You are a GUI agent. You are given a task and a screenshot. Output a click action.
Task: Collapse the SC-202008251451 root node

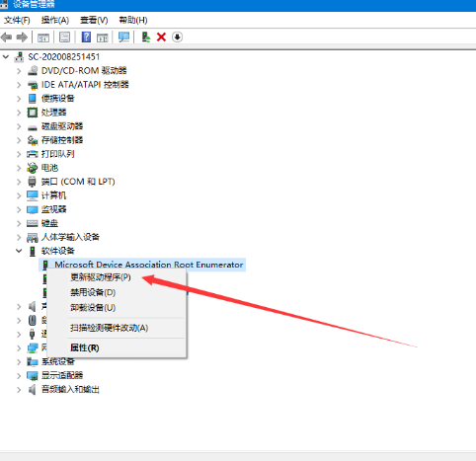[x=6, y=57]
